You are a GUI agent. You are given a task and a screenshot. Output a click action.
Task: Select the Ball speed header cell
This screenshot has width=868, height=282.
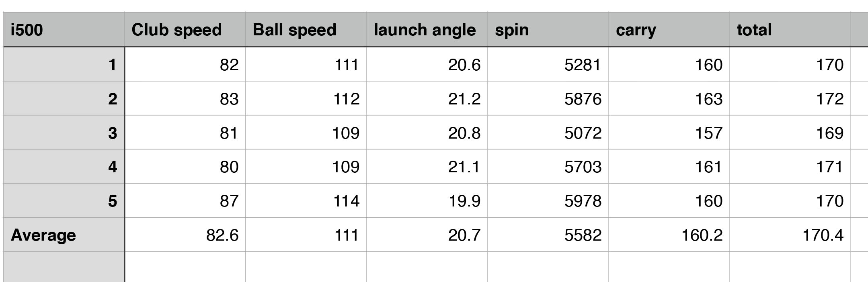click(x=306, y=30)
